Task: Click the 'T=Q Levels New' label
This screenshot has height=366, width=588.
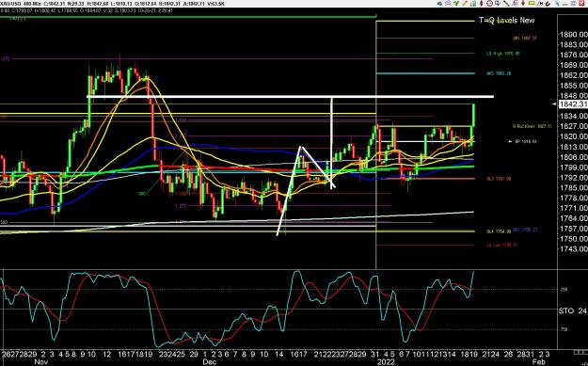Action: [507, 21]
